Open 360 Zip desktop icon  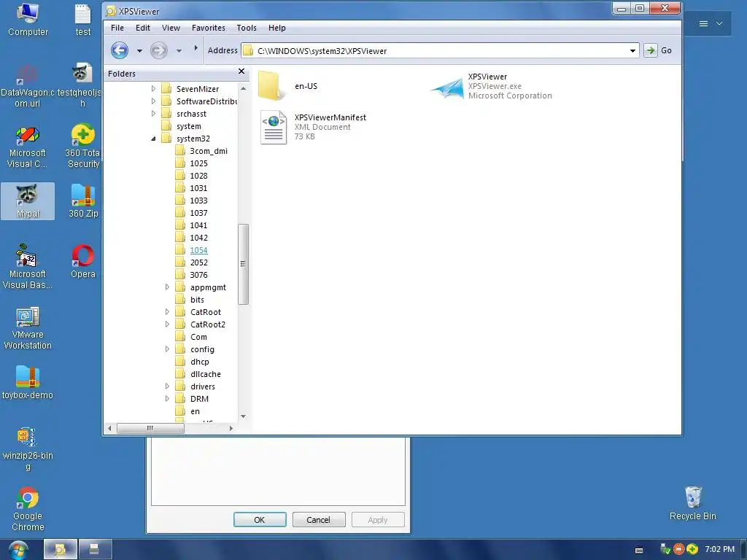point(83,201)
